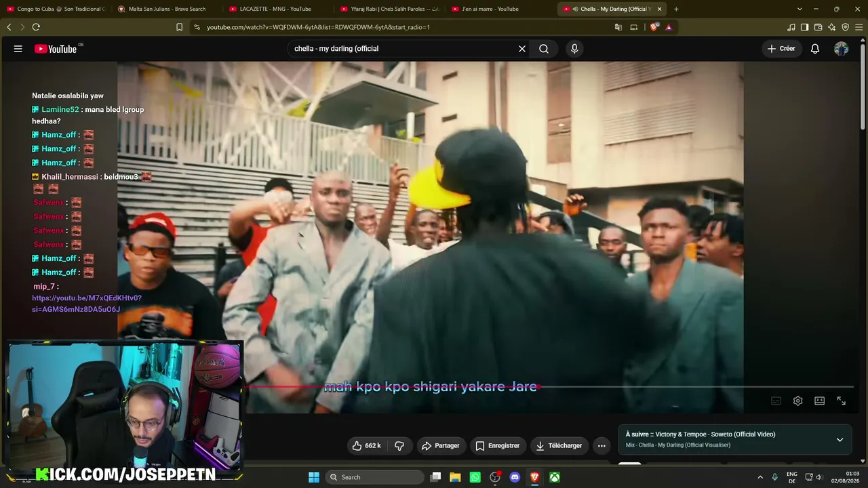Switch to the Yfaraj Rabi Cheb Salih tab
The image size is (868, 488).
[389, 9]
